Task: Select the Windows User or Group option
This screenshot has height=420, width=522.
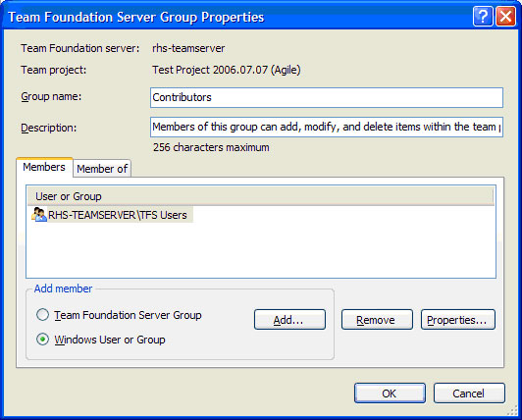Action: (x=42, y=340)
